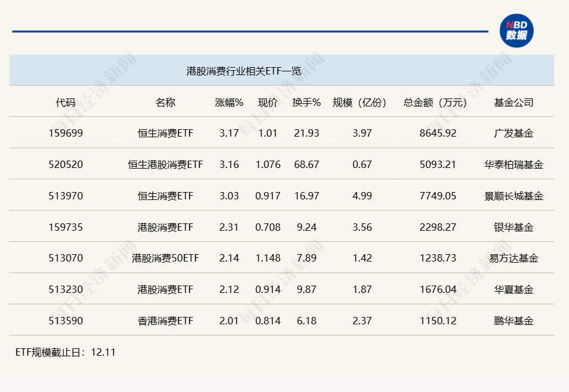Image resolution: width=569 pixels, height=392 pixels.
Task: Click the scale value 3.97
Action: (362, 133)
